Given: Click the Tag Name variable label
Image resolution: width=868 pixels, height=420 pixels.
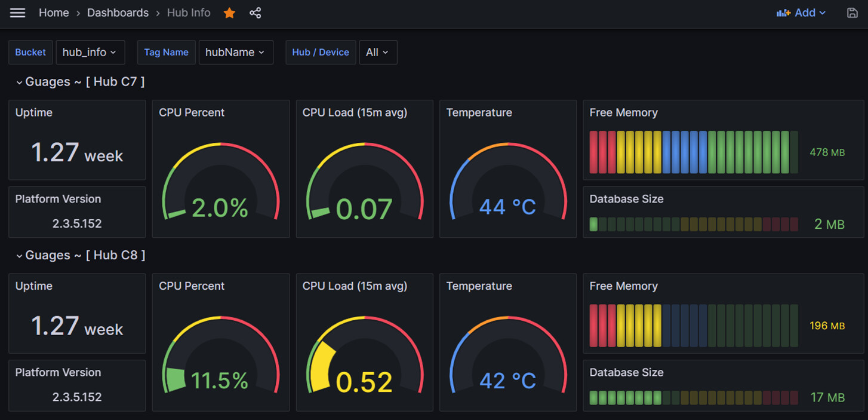Looking at the screenshot, I should point(166,52).
